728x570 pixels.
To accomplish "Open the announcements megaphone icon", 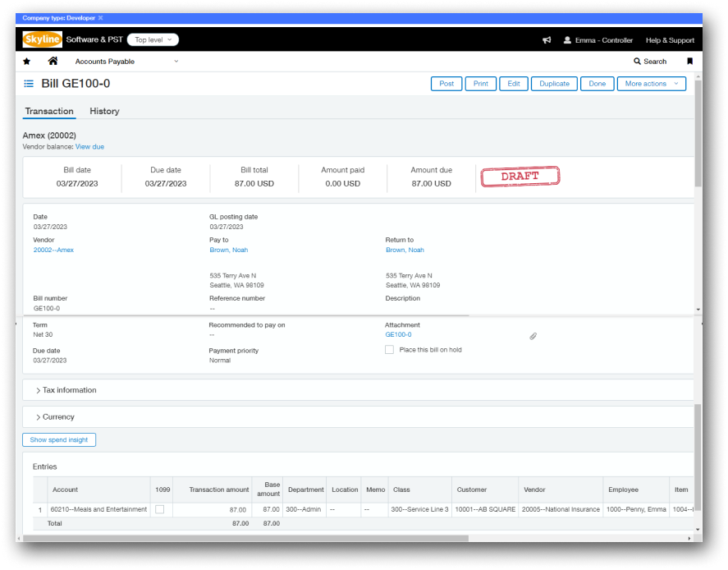I will point(547,40).
